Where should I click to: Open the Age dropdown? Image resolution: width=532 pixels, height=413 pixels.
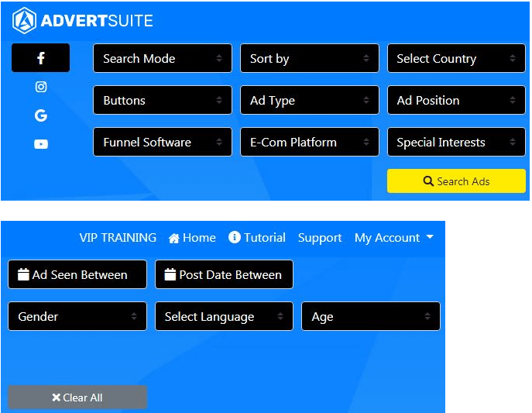[371, 316]
